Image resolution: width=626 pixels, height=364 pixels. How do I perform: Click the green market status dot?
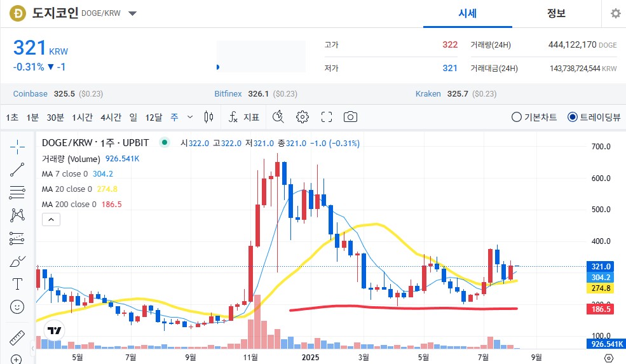point(165,142)
